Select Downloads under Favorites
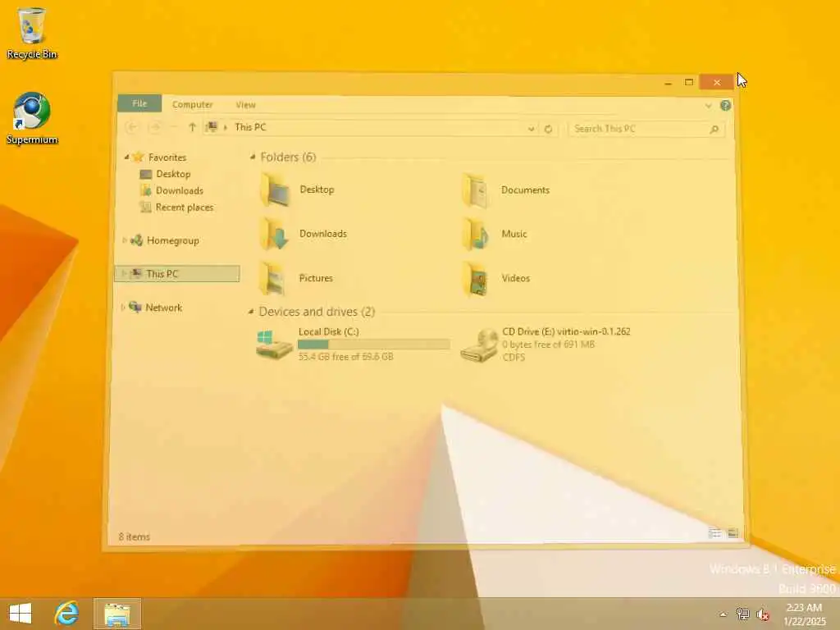The image size is (840, 630). (179, 190)
